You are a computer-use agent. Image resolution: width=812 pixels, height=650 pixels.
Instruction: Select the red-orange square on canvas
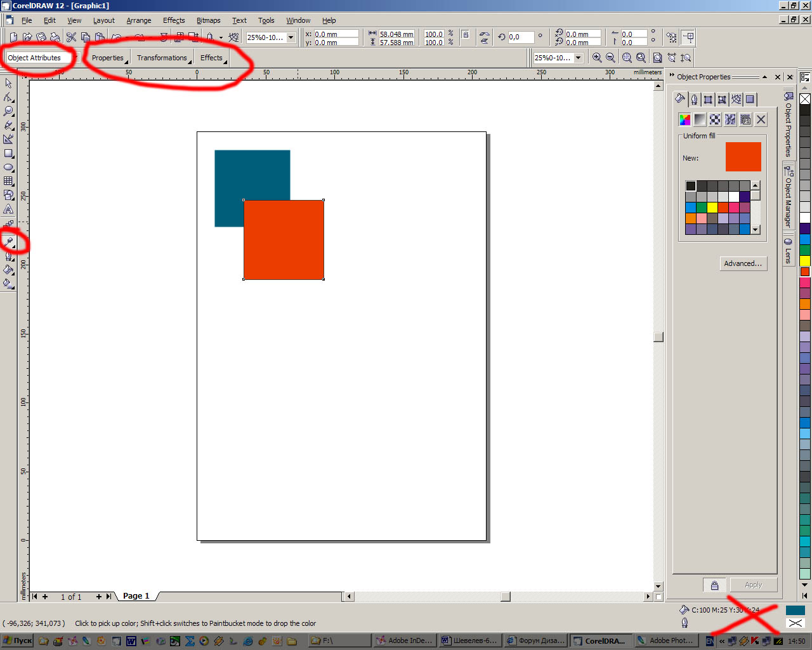coord(284,240)
